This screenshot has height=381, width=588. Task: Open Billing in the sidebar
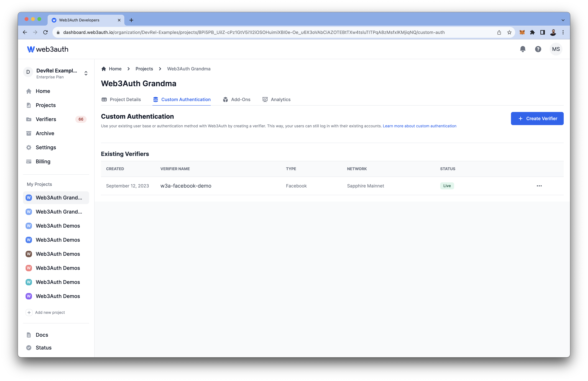56,161
